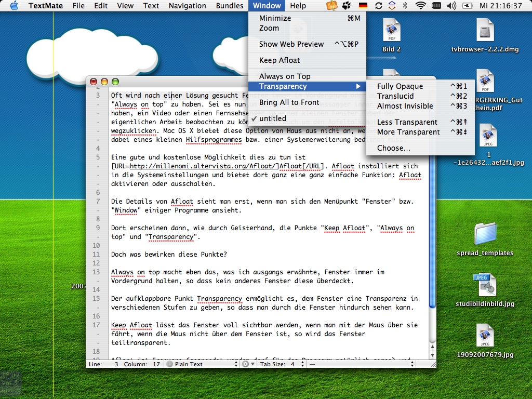
Task: Choose Bring All to Front
Action: [308, 102]
